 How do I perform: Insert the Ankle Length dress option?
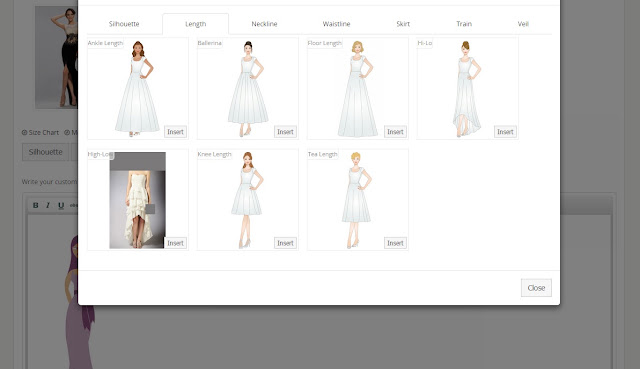176,132
